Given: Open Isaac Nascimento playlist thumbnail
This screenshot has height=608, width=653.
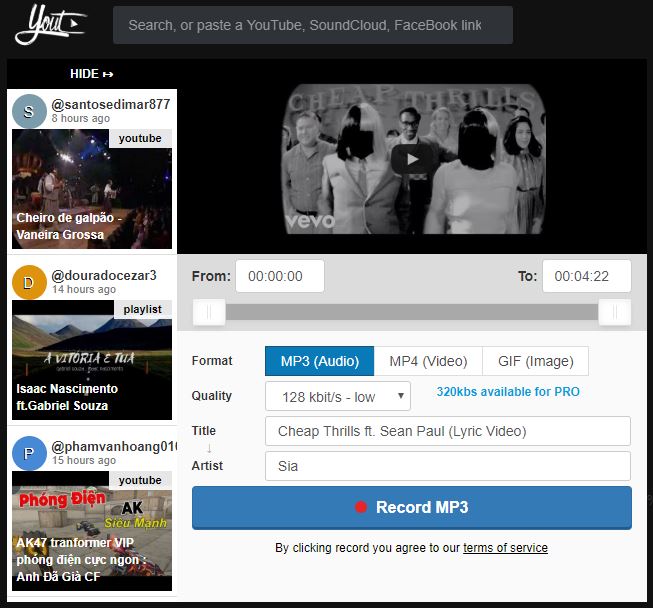Looking at the screenshot, I should tap(92, 360).
